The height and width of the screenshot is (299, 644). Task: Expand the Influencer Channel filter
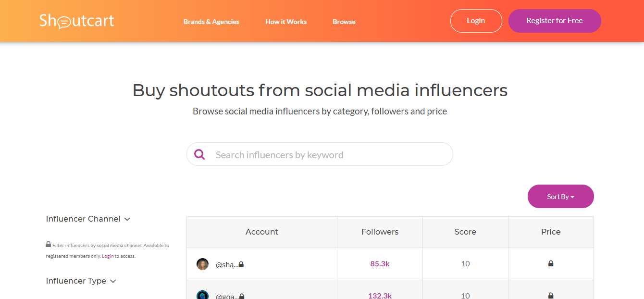click(88, 219)
